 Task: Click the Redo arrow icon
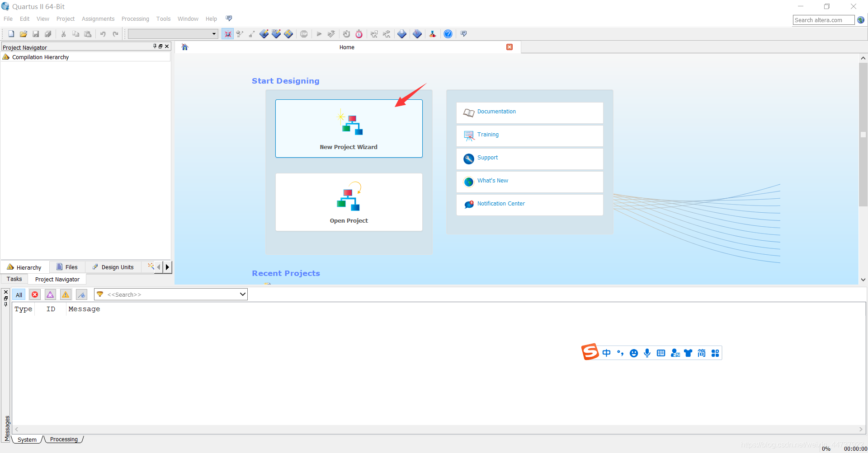pyautogui.click(x=115, y=34)
